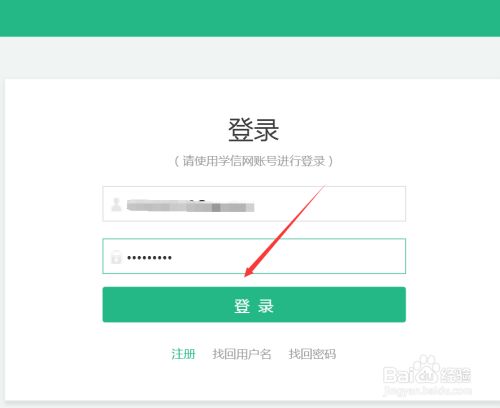Click the grey strip below the green banner
This screenshot has height=408, width=500.
pos(250,57)
